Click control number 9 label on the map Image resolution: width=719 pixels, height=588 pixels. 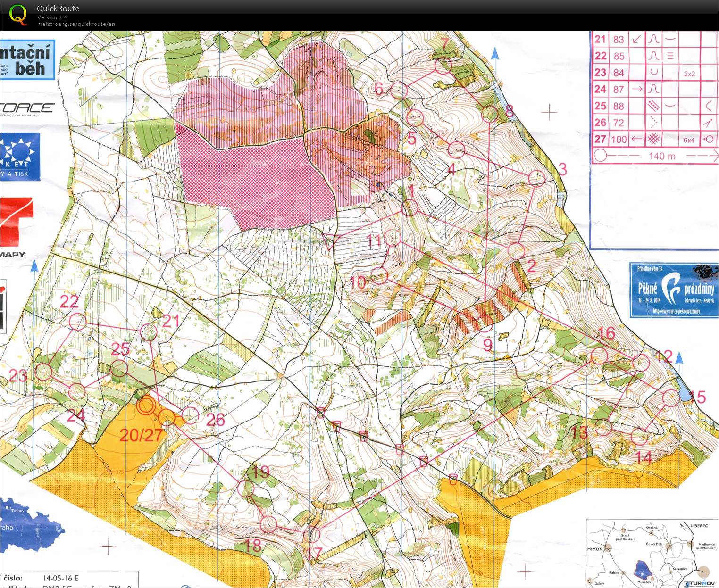click(x=488, y=346)
